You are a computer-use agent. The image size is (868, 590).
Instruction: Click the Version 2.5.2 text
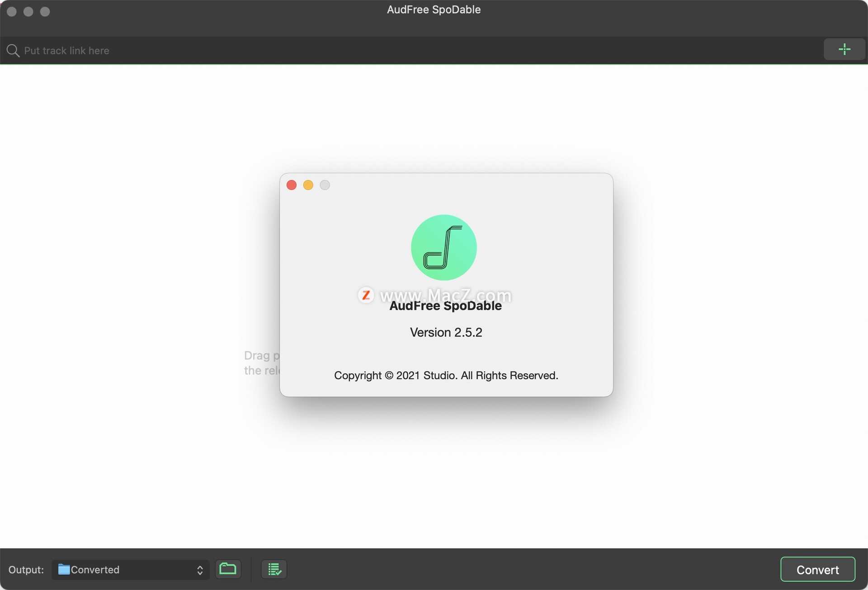446,332
